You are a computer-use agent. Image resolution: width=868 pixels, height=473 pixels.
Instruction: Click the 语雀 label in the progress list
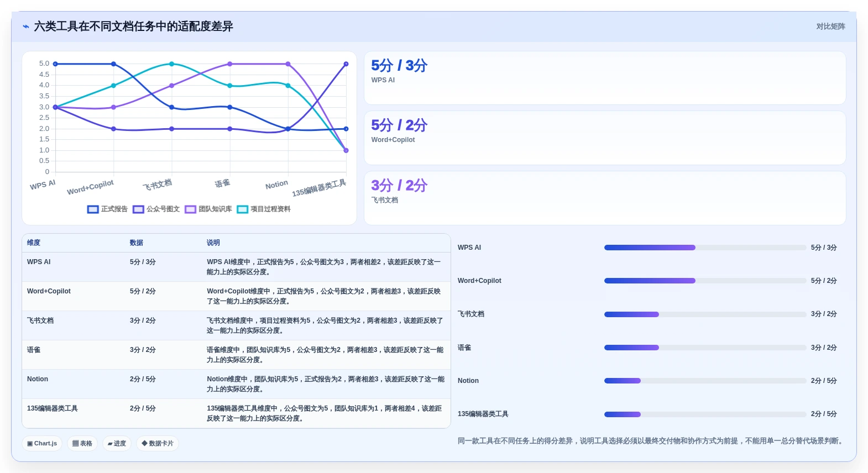tap(464, 348)
